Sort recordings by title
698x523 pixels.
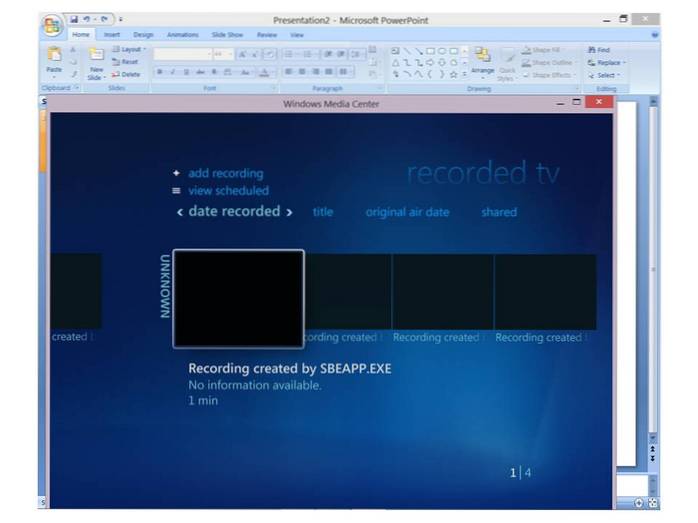(x=323, y=212)
